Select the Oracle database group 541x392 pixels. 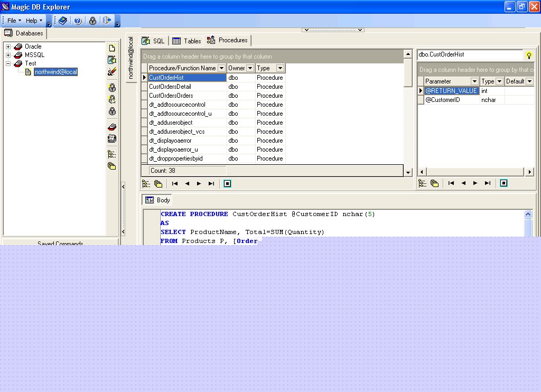(x=33, y=46)
